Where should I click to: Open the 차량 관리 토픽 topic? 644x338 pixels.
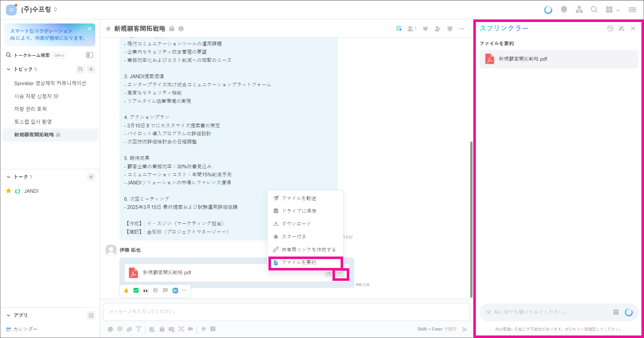[x=31, y=109]
